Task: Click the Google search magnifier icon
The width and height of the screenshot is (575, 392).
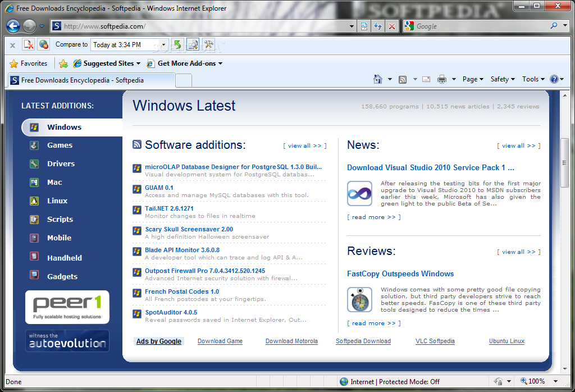Action: click(554, 26)
